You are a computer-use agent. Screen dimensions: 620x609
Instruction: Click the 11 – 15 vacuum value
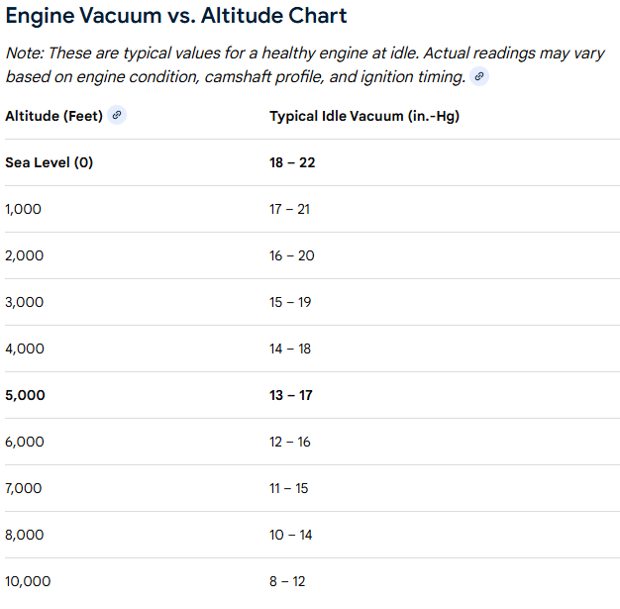(290, 488)
